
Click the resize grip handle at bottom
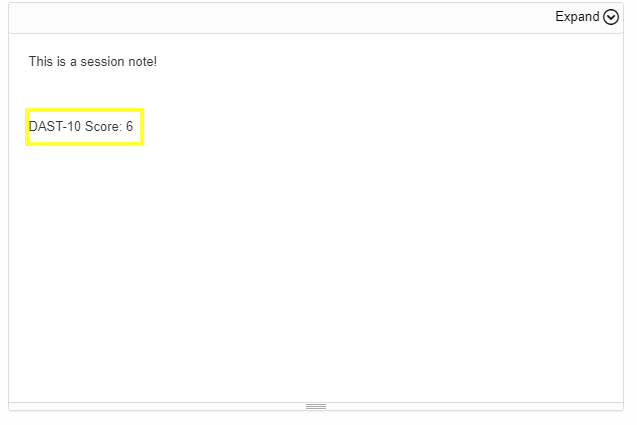point(316,406)
